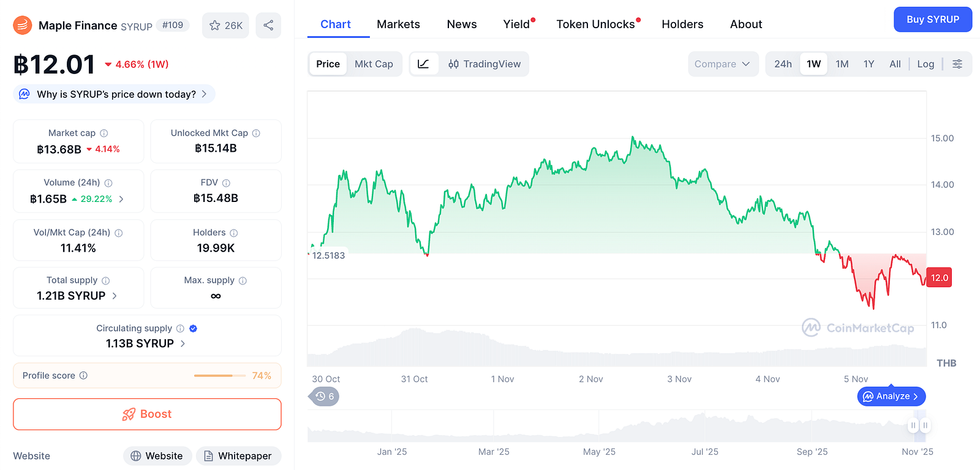
Task: Click the 4.66% (1W) price change
Action: point(137,64)
